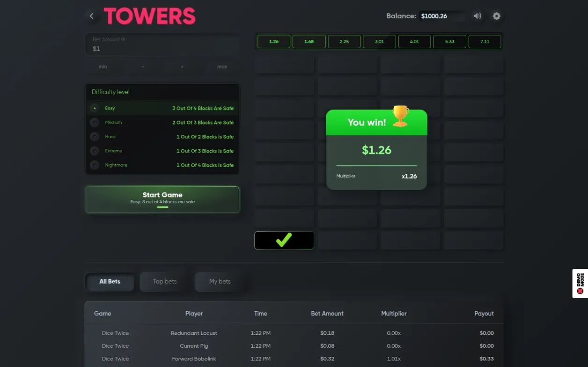
Task: Click the tower block right of the checkmark
Action: click(x=347, y=240)
